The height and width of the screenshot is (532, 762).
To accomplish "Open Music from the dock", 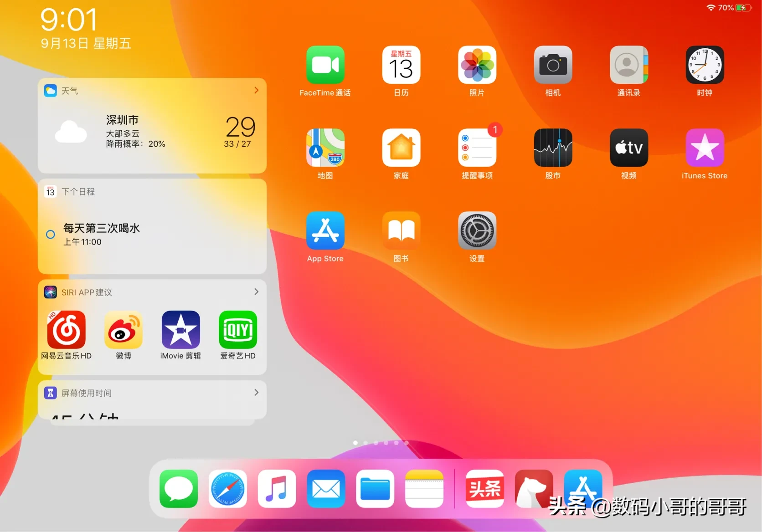I will click(x=277, y=489).
